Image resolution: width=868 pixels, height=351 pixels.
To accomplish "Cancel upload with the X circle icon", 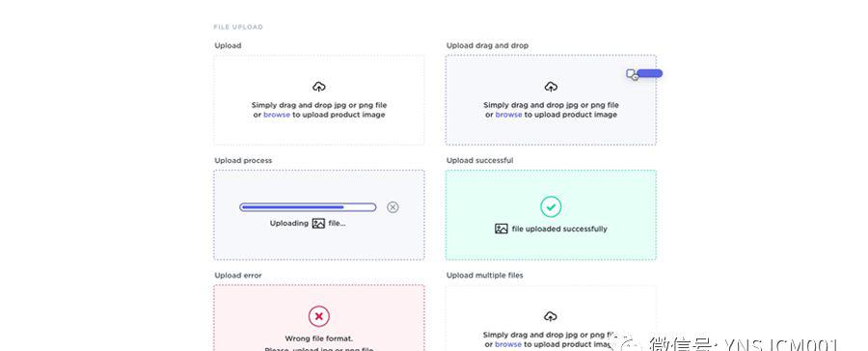I will (x=393, y=207).
